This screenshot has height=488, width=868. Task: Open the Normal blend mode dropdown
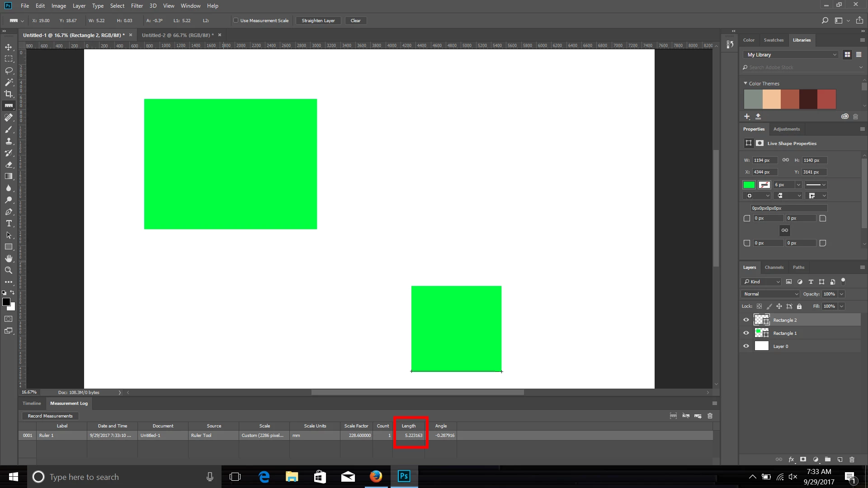(x=770, y=294)
